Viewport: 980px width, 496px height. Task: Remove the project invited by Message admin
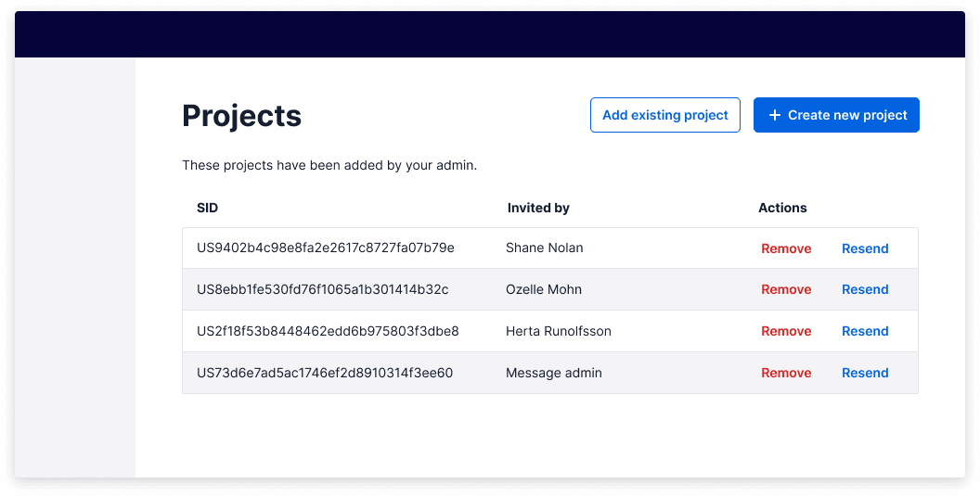click(x=786, y=373)
